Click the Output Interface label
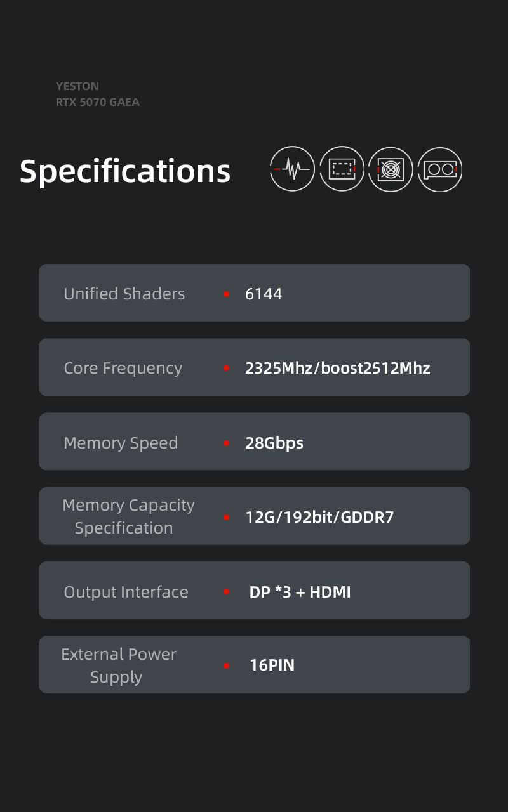 coord(126,592)
